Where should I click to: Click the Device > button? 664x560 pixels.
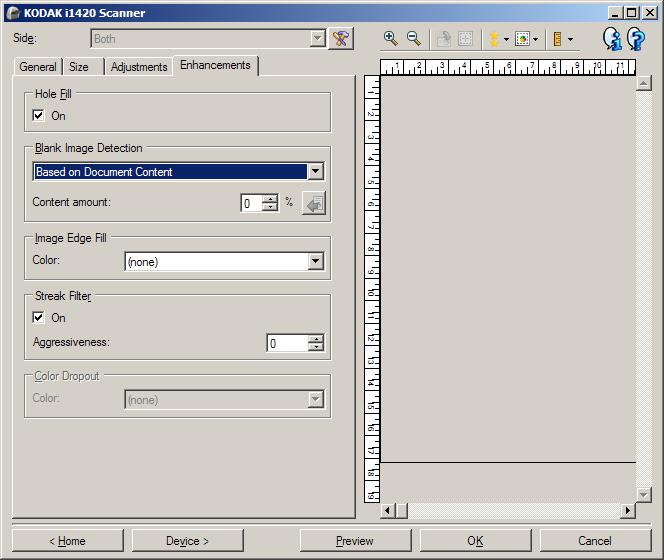coord(188,541)
